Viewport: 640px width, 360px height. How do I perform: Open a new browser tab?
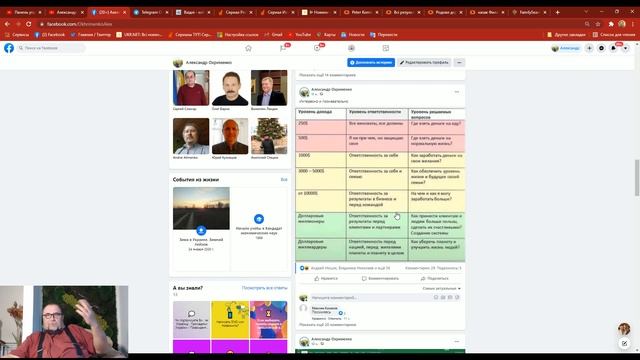[x=558, y=12]
